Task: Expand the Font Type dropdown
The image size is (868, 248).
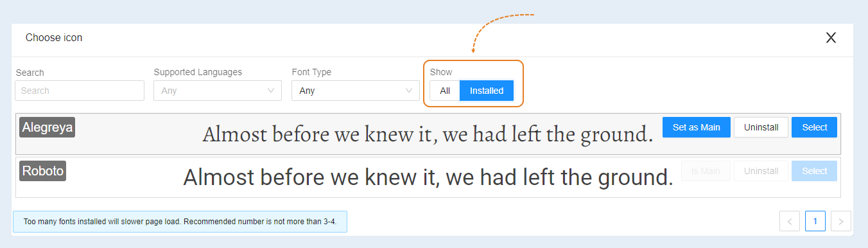Action: coord(355,91)
